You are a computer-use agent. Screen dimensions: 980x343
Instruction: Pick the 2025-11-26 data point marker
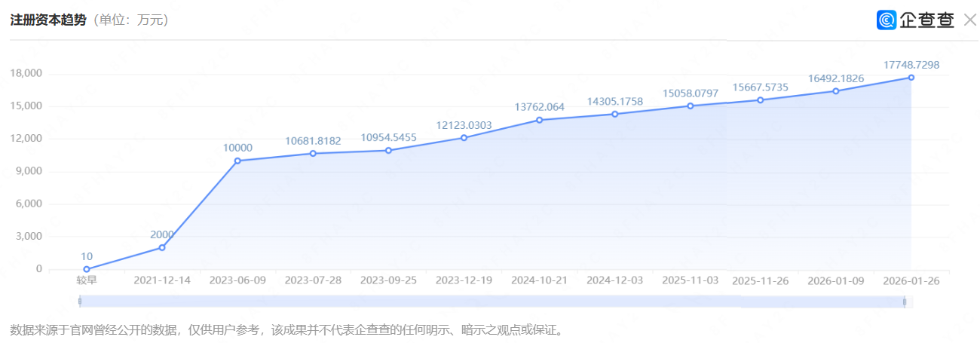(x=760, y=100)
